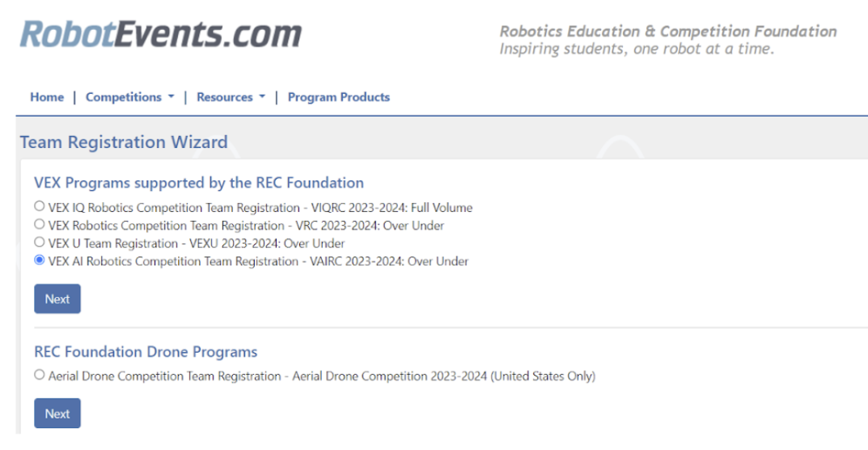868x450 pixels.
Task: Expand the Resources dropdown caret
Action: click(262, 97)
